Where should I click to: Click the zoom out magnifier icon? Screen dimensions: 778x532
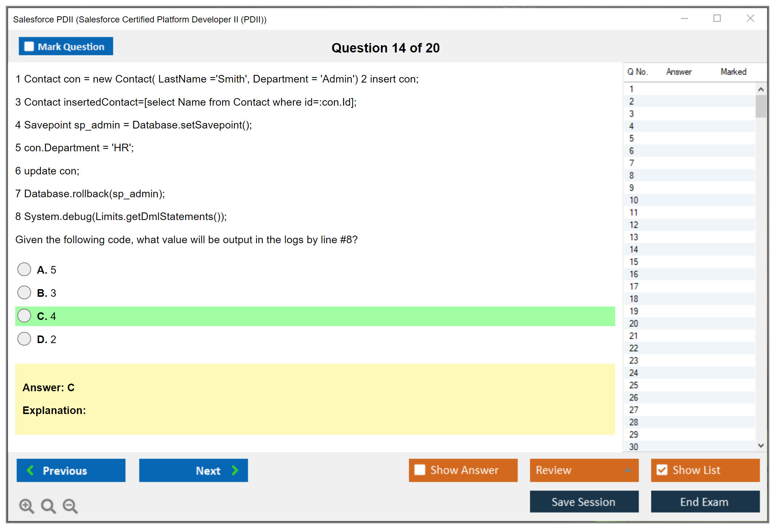click(70, 506)
